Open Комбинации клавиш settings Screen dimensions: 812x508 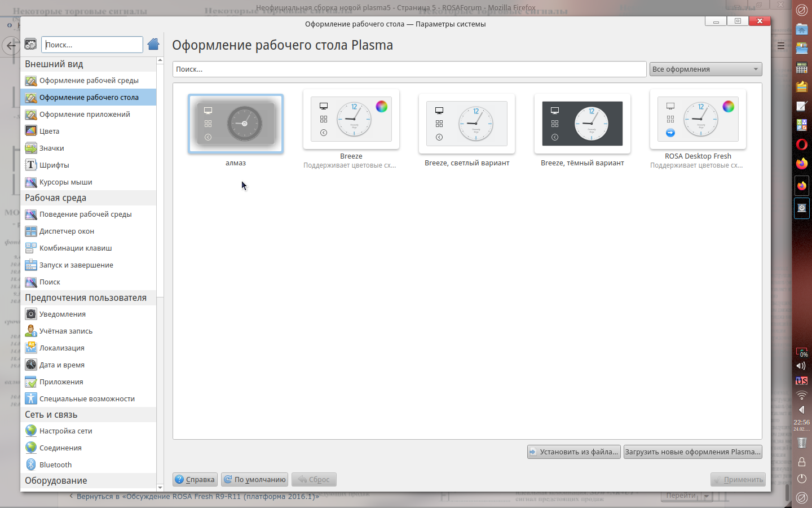pyautogui.click(x=89, y=248)
